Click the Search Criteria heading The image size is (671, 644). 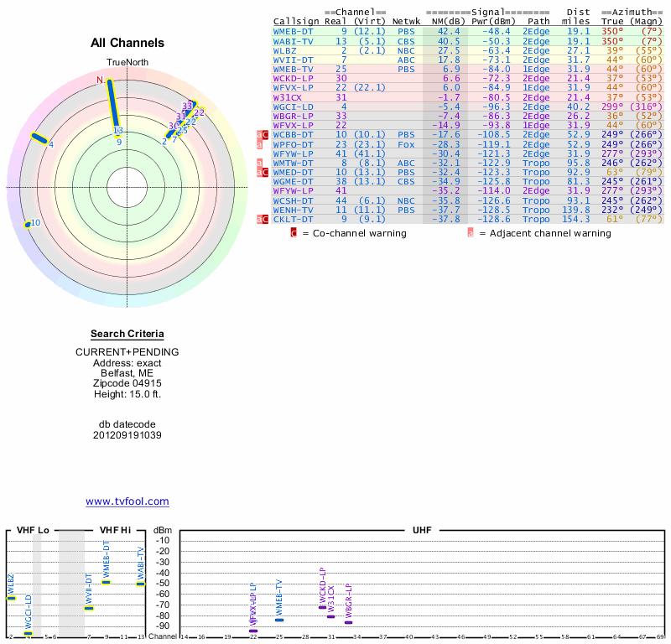coord(127,335)
